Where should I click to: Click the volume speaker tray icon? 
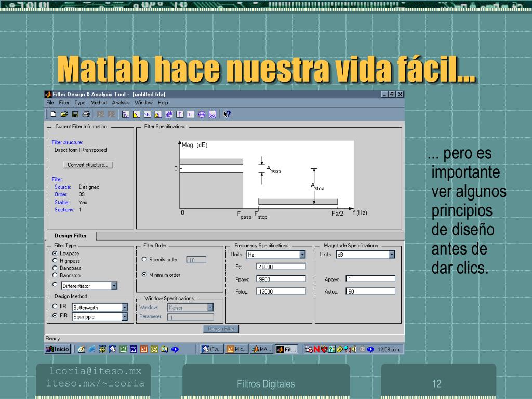pyautogui.click(x=353, y=349)
